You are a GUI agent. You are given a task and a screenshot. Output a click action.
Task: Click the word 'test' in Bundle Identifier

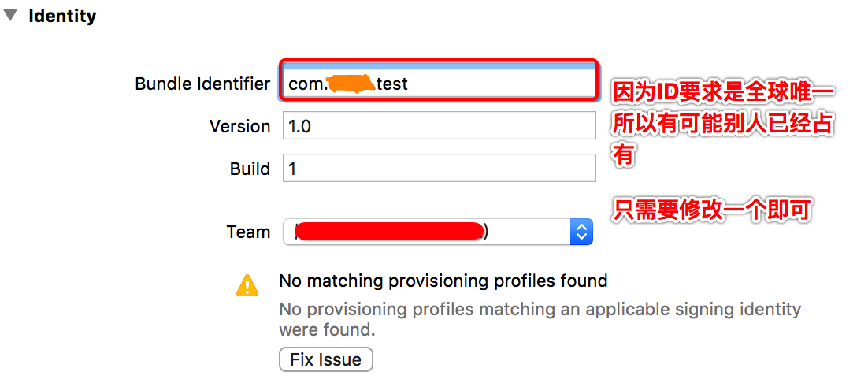pos(391,84)
